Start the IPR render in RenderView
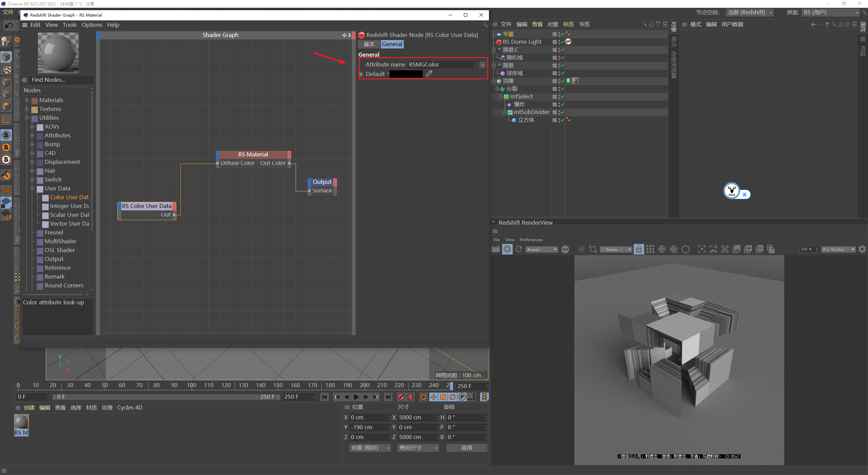This screenshot has width=868, height=475. pos(507,249)
